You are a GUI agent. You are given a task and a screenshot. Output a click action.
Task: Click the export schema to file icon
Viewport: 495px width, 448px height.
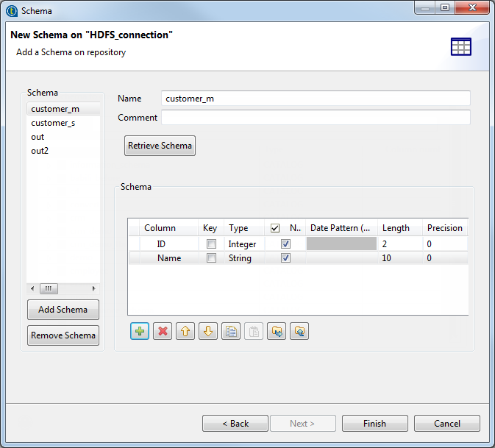pyautogui.click(x=299, y=331)
